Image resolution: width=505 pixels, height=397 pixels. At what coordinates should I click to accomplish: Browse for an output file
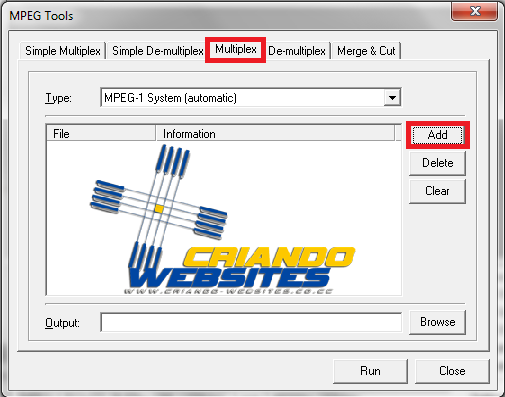coord(437,322)
